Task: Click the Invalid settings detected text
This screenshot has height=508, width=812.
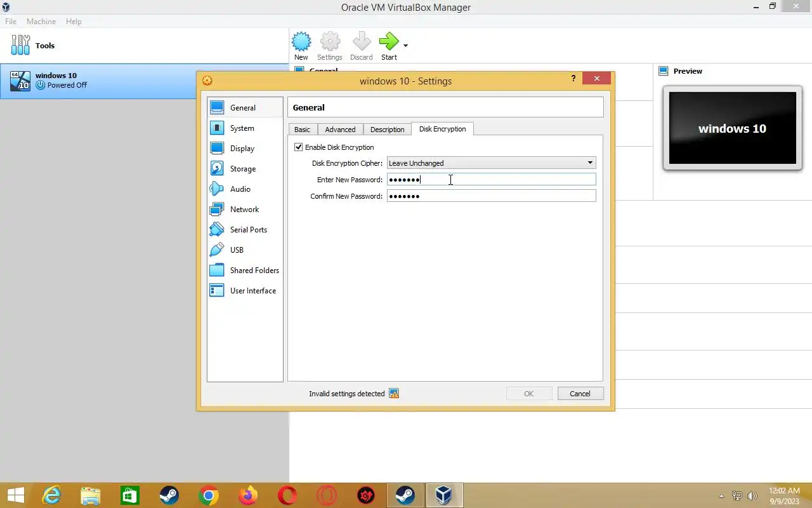Action: point(347,394)
